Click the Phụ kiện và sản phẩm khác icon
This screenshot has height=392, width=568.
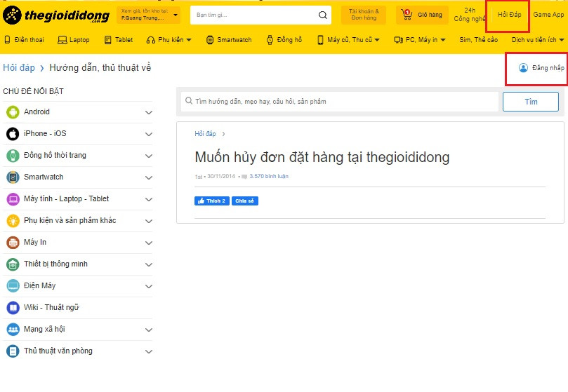13,221
